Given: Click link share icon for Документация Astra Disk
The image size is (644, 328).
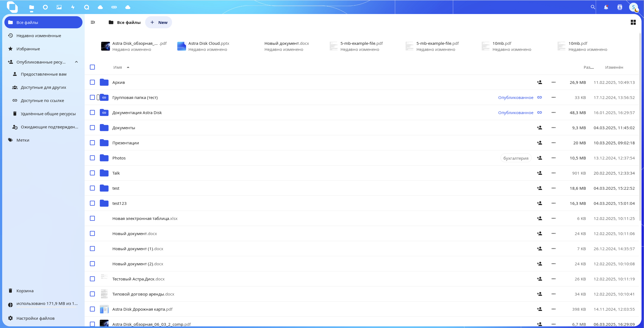Looking at the screenshot, I should click(x=540, y=112).
